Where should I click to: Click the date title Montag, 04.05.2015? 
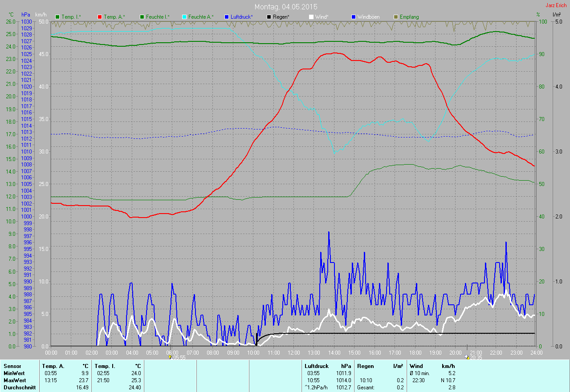pos(286,7)
